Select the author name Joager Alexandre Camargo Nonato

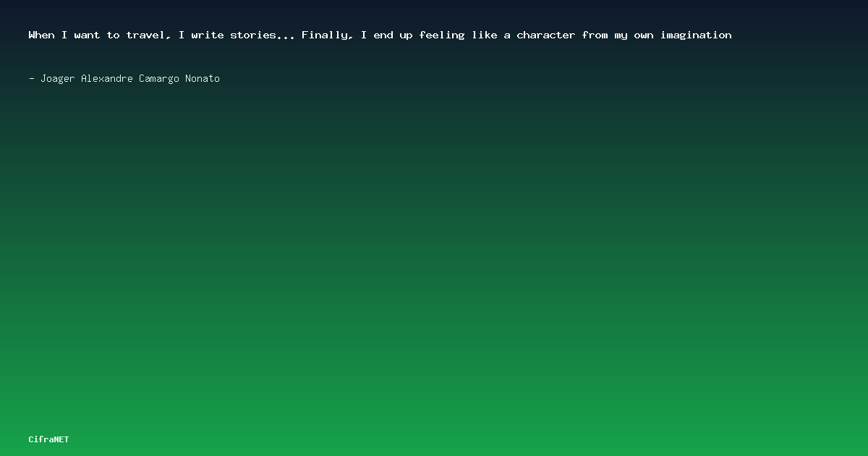pos(130,78)
